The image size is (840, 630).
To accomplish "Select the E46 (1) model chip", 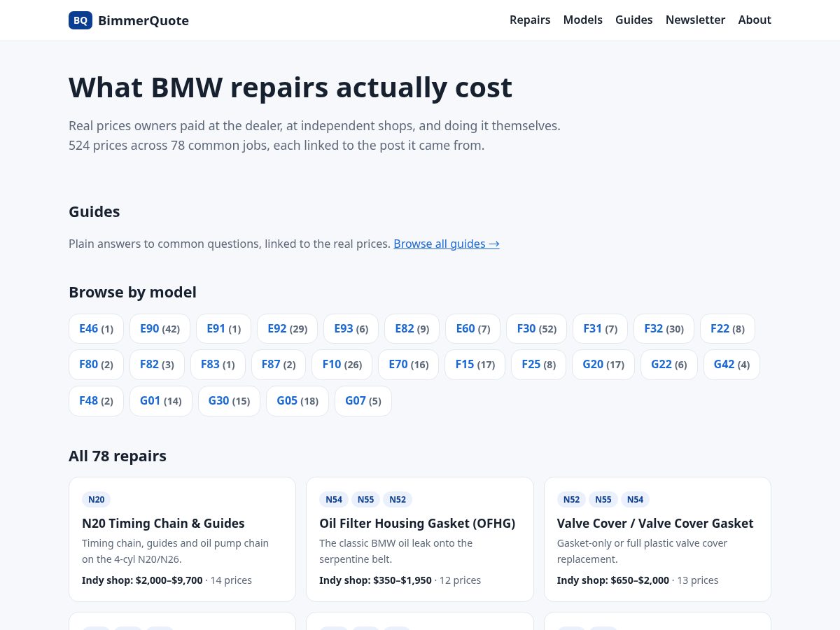I will pyautogui.click(x=96, y=328).
